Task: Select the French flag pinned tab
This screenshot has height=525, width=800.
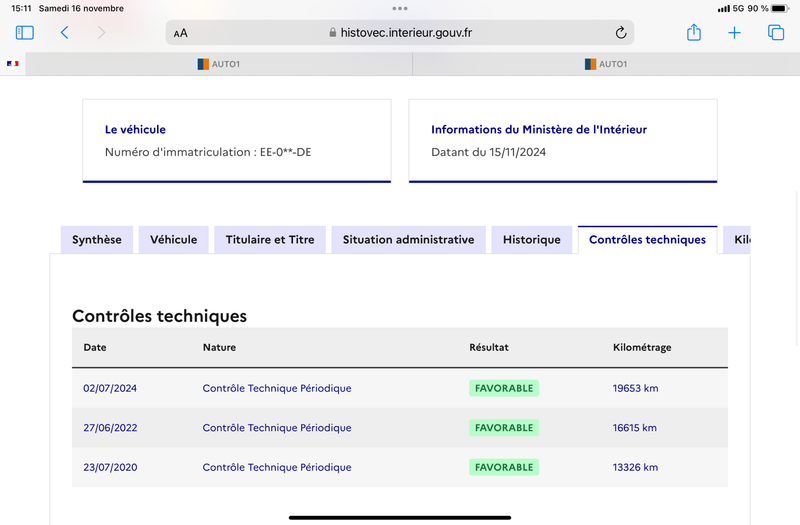Action: (13, 64)
